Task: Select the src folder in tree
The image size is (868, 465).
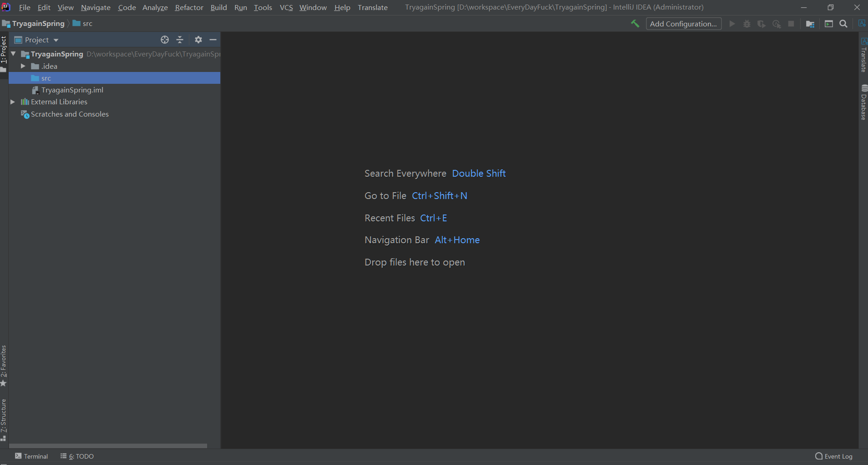Action: tap(114, 78)
